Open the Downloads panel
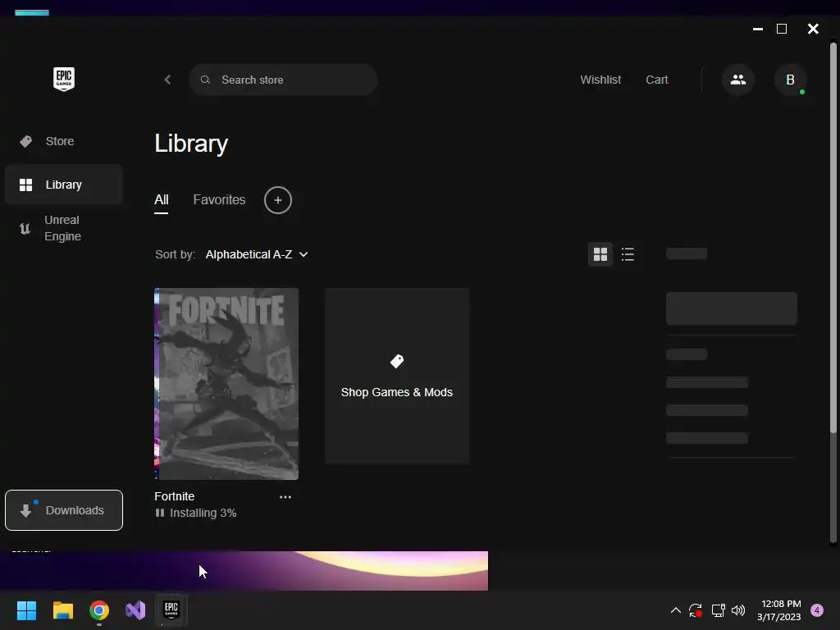 click(x=64, y=510)
